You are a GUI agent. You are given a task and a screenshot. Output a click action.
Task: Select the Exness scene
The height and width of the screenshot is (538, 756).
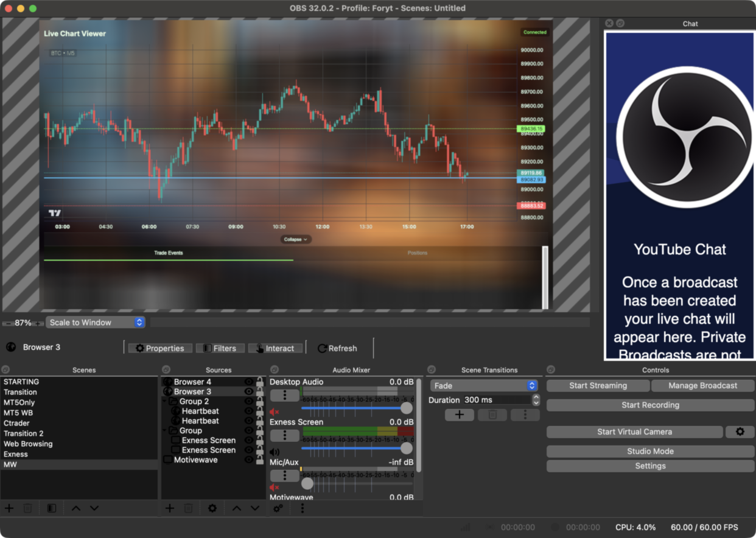click(x=79, y=454)
